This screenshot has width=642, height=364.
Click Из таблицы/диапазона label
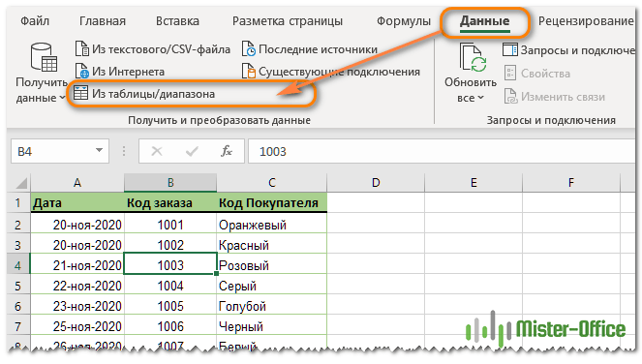tap(153, 94)
